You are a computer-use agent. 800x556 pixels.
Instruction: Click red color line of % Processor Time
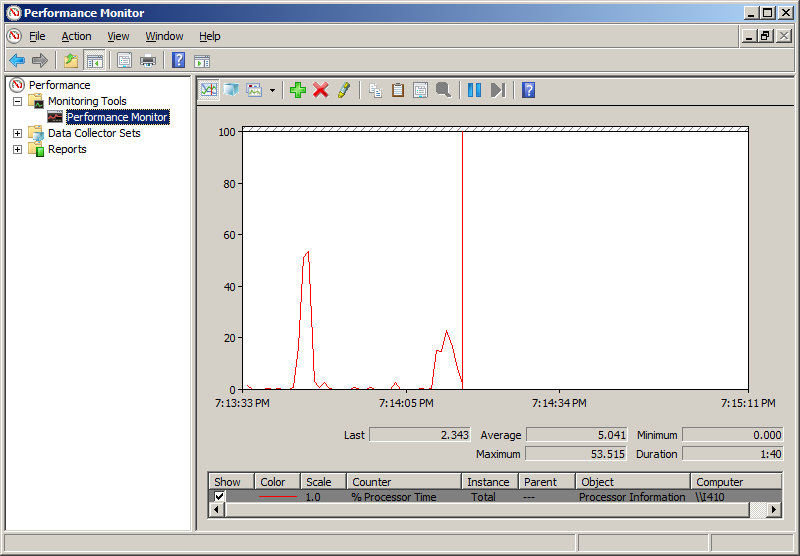click(278, 496)
